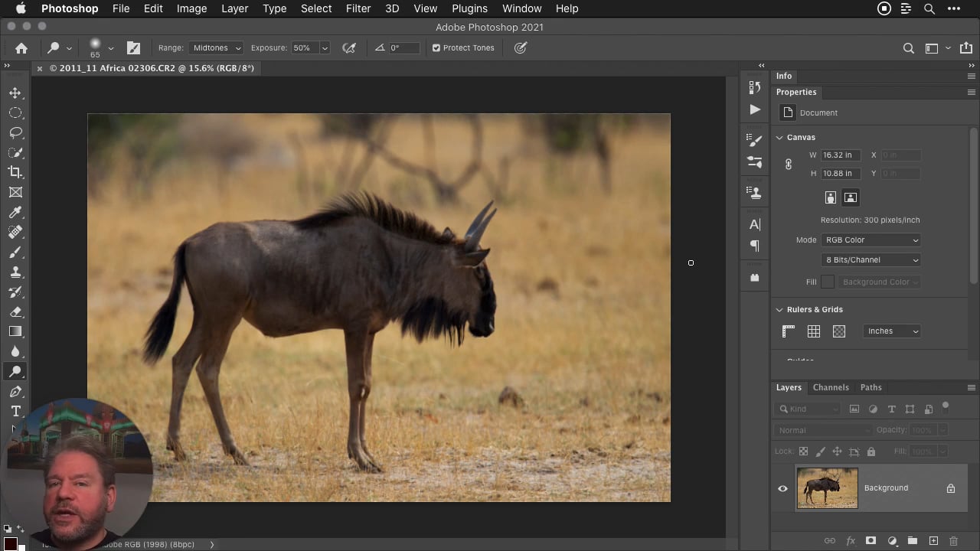
Task: Click the canvas width field 16.32 in
Action: (x=841, y=155)
